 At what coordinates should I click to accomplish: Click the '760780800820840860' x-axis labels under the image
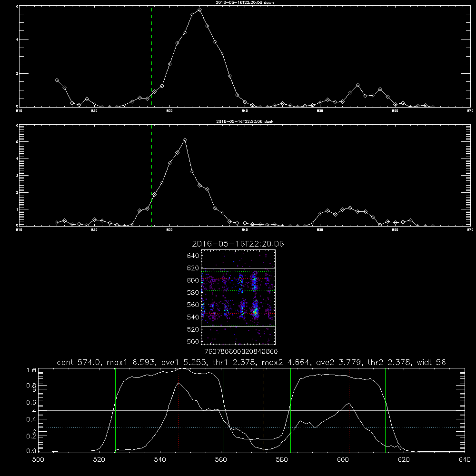pos(241,351)
